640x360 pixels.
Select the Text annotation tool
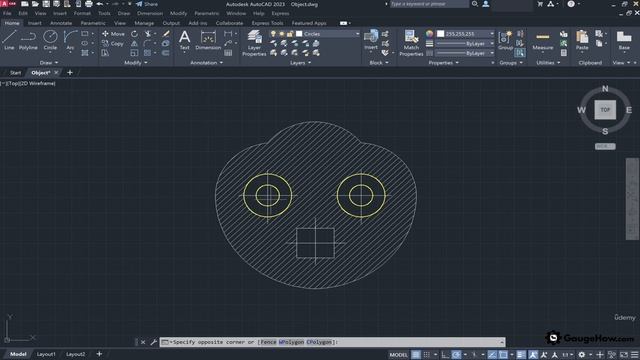(184, 40)
